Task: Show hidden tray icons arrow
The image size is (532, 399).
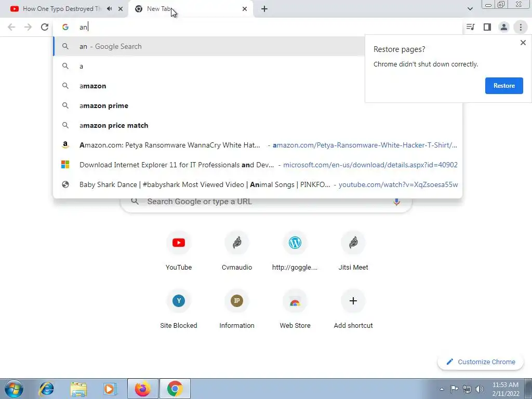Action: click(442, 389)
